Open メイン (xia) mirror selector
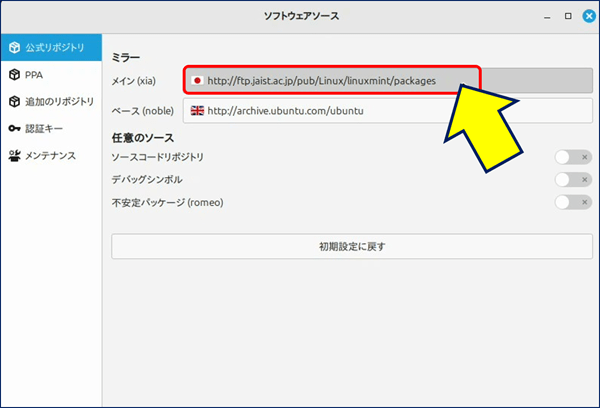 pos(388,80)
